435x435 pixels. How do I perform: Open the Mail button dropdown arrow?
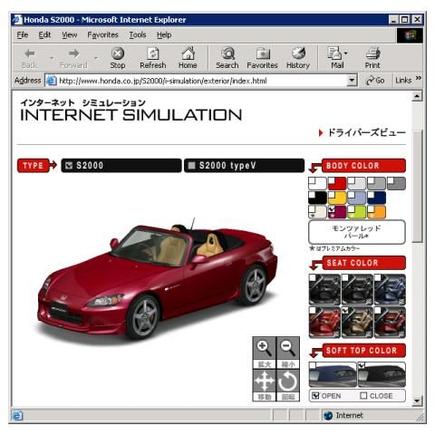[346, 53]
